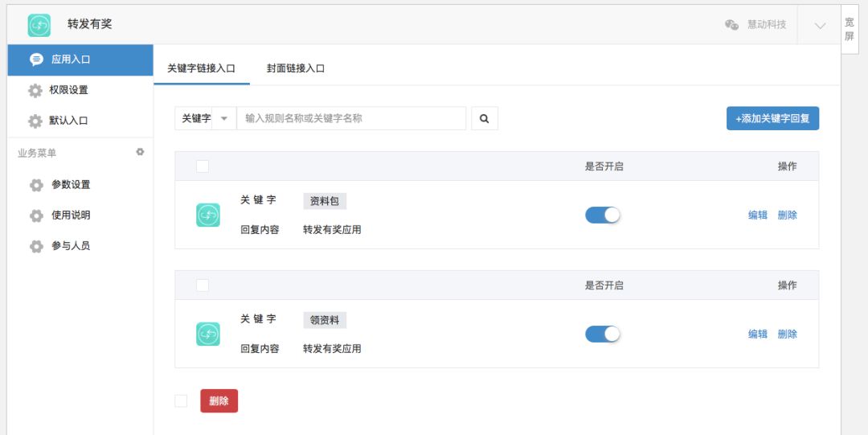Click 慧动科技 account name

pyautogui.click(x=767, y=25)
